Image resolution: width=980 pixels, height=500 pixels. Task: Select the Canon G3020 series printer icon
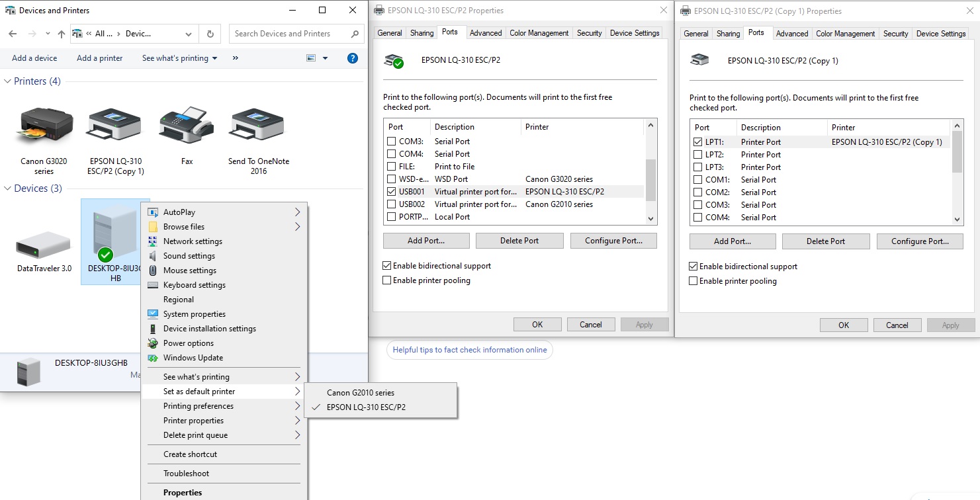point(44,126)
